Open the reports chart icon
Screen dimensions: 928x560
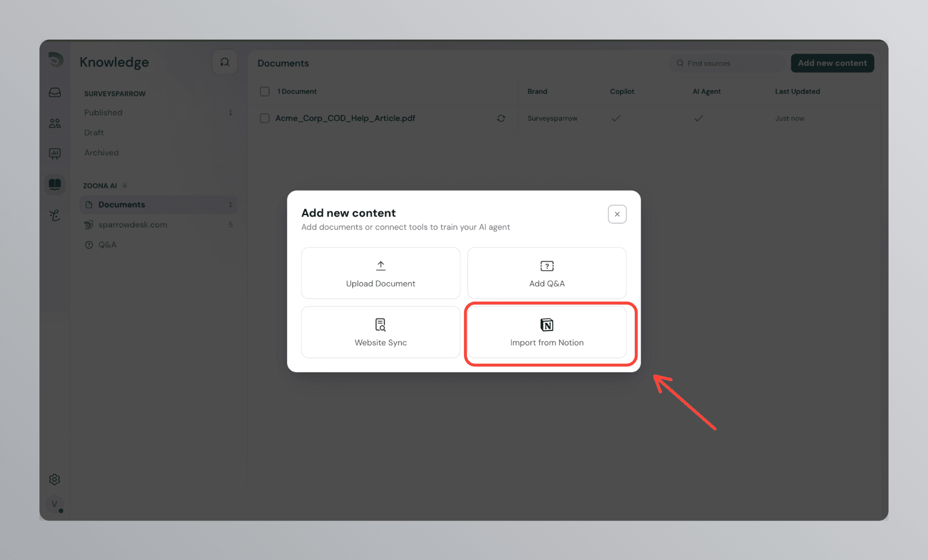55,154
